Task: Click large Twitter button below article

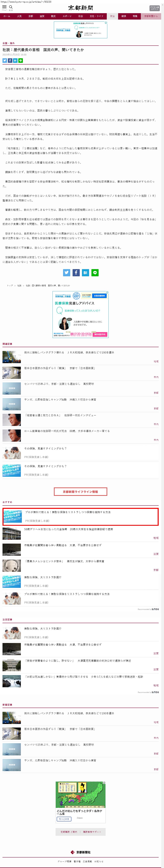Action: [67, 273]
